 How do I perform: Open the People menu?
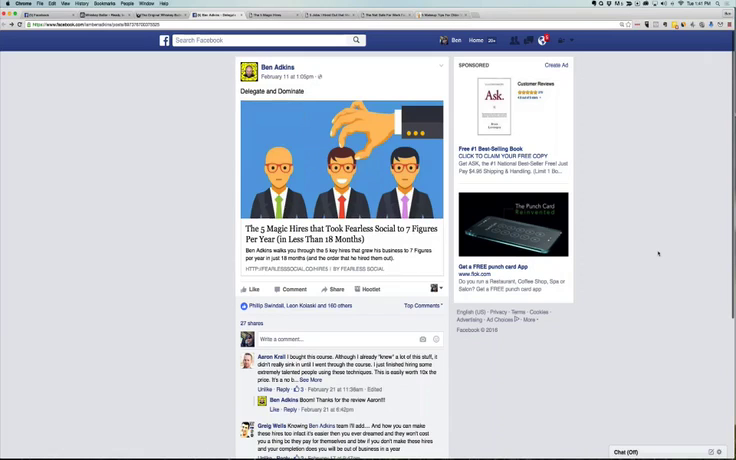[127, 3]
